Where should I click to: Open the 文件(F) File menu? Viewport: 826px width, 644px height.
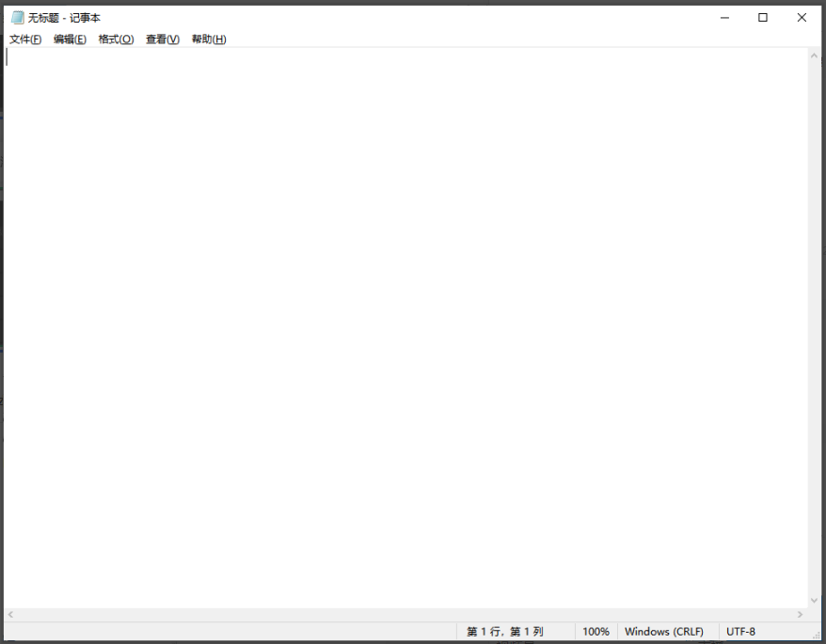point(24,39)
